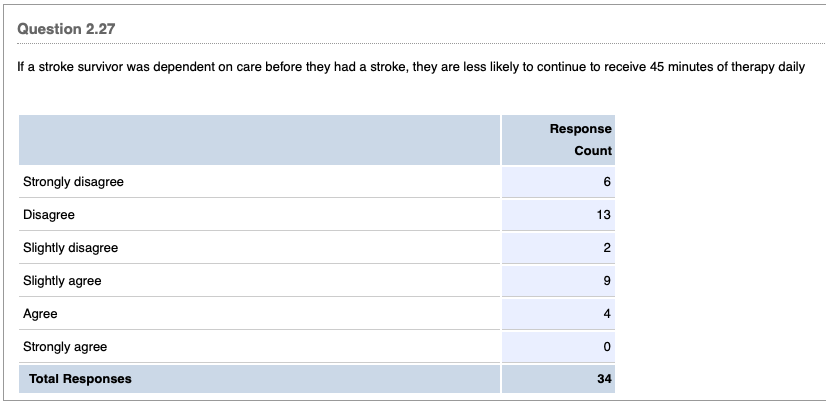Viewport: 826px width, 406px height.
Task: Select the question statement about stroke survivors
Action: point(411,67)
